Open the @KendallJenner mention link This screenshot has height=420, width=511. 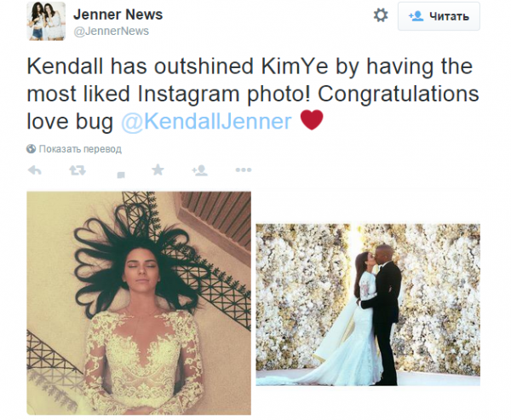click(x=206, y=122)
